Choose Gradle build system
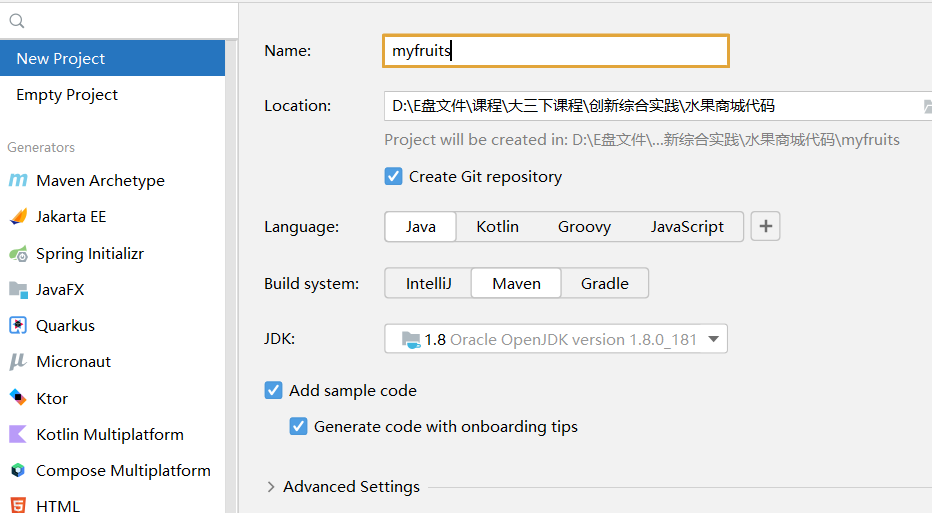The image size is (932, 513). coord(604,284)
